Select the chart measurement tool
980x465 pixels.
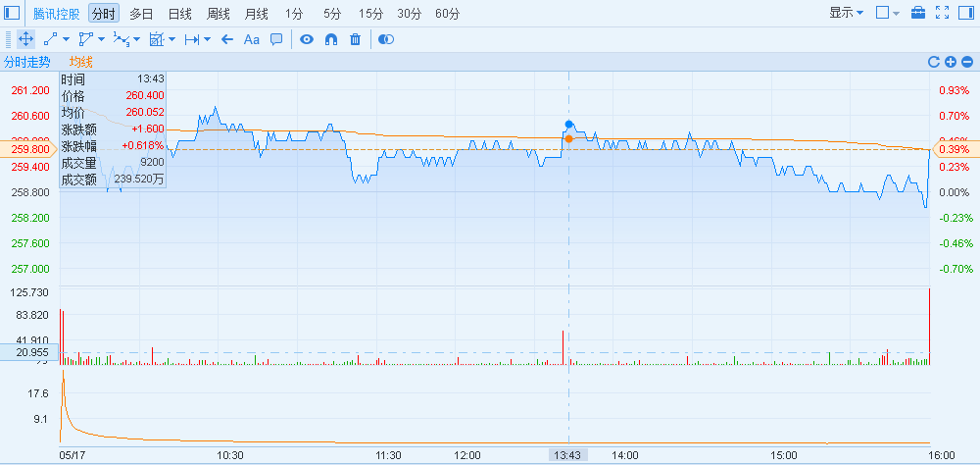click(156, 39)
